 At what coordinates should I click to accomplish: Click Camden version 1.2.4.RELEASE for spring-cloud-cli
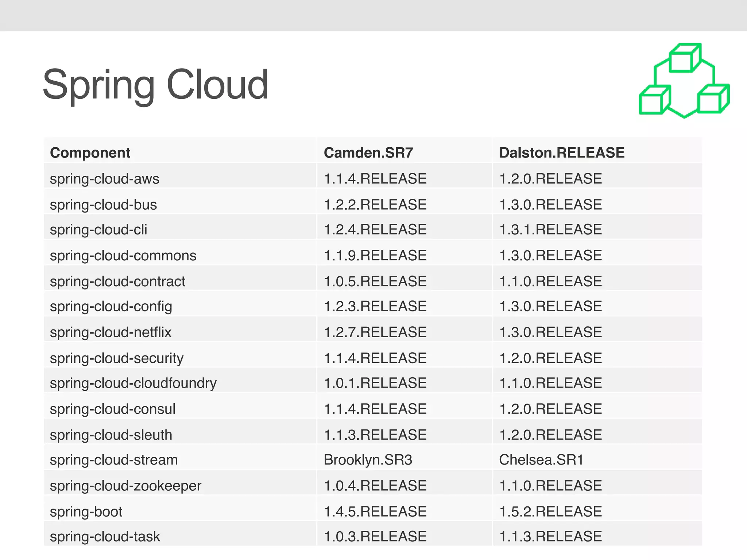(375, 230)
